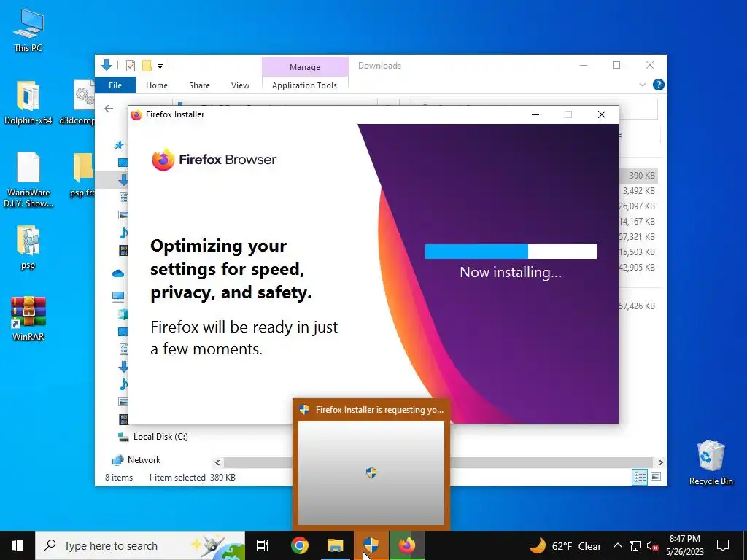Open File Explorer from the taskbar
747x560 pixels.
[x=336, y=545]
